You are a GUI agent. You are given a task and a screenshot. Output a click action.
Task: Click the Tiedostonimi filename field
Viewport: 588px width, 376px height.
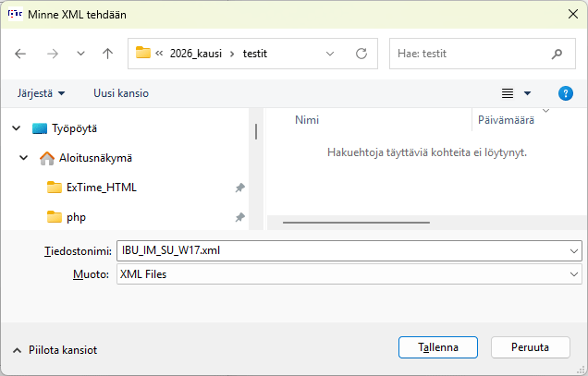click(x=342, y=250)
